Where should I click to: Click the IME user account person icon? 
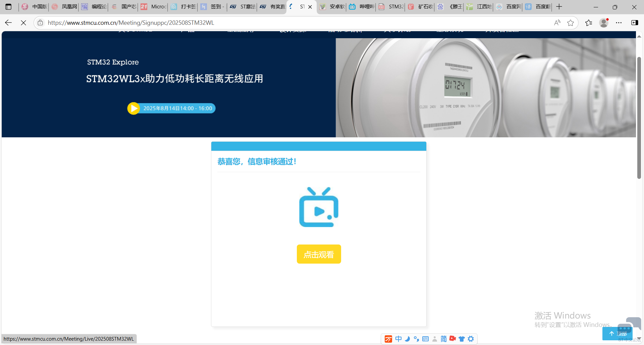pyautogui.click(x=434, y=339)
